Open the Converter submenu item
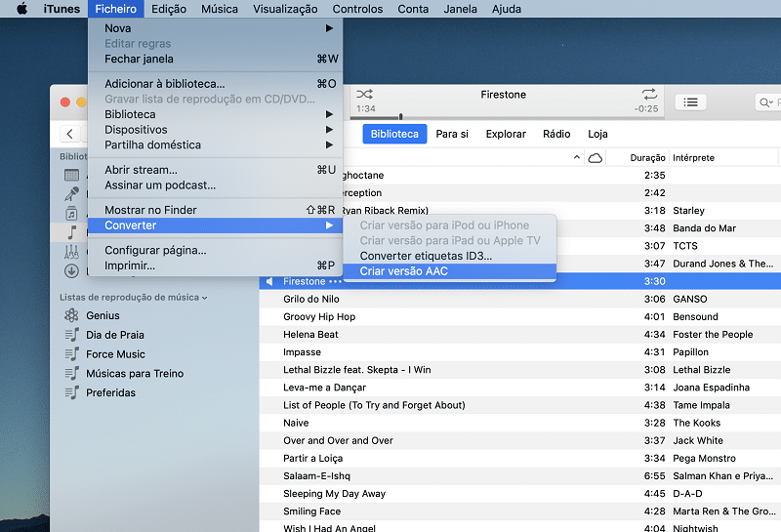This screenshot has width=781, height=532. click(x=215, y=225)
